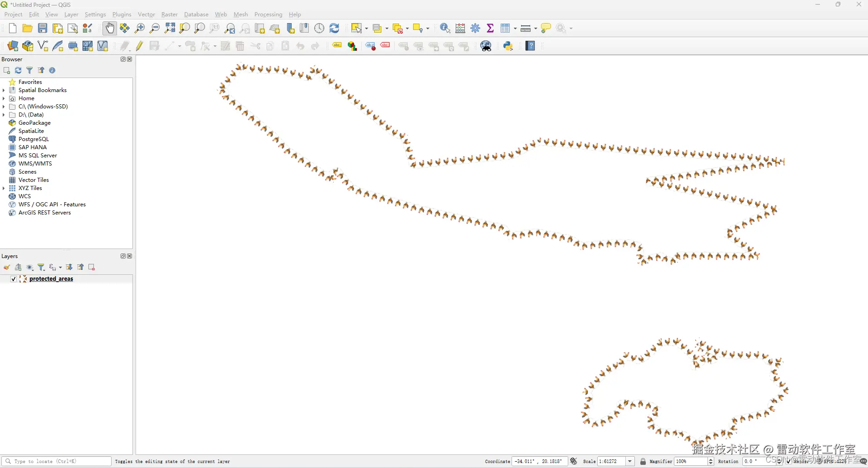
Task: Click the Help Contents book icon
Action: pyautogui.click(x=530, y=46)
